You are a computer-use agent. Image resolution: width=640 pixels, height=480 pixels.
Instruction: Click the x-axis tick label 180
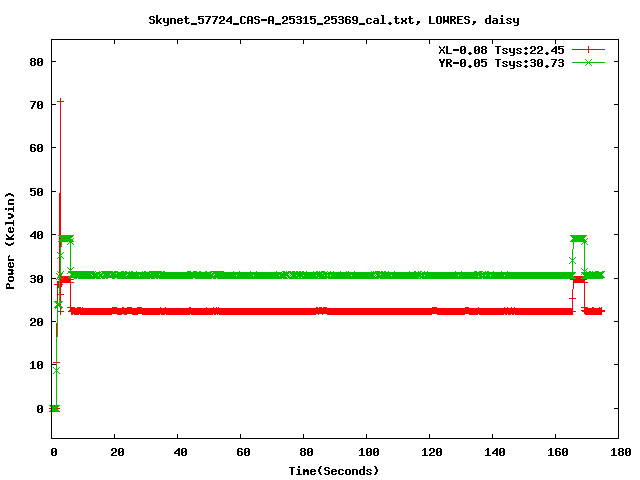[x=620, y=452]
